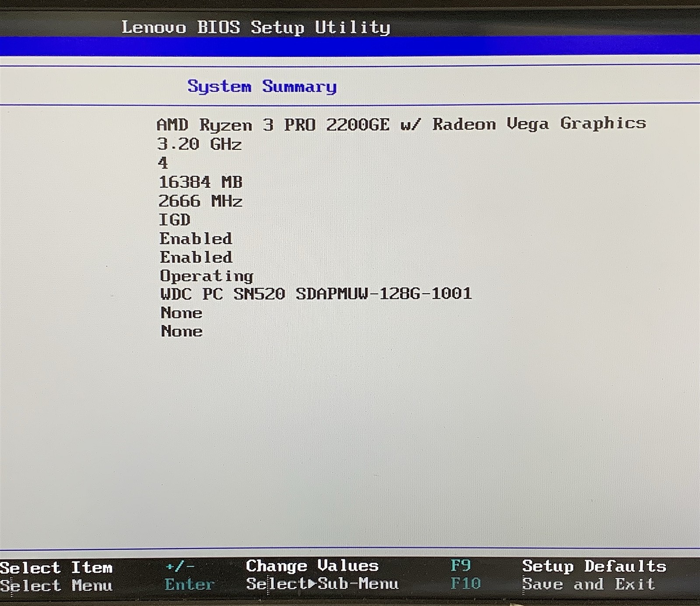Toggle the Enabled value directly above Operating

pyautogui.click(x=196, y=257)
